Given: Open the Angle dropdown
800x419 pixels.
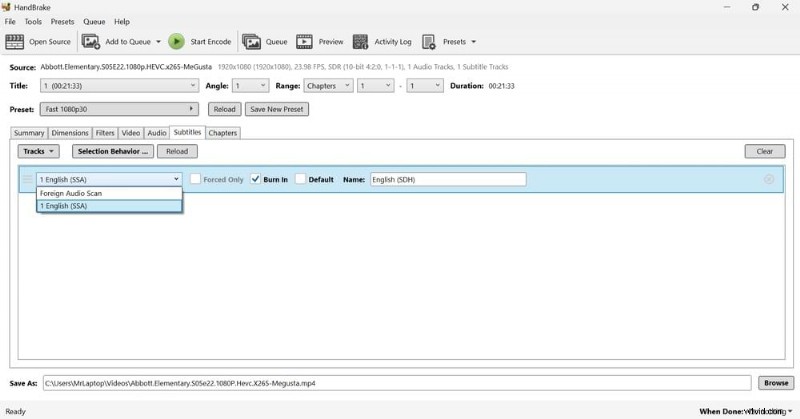Looking at the screenshot, I should pyautogui.click(x=251, y=86).
